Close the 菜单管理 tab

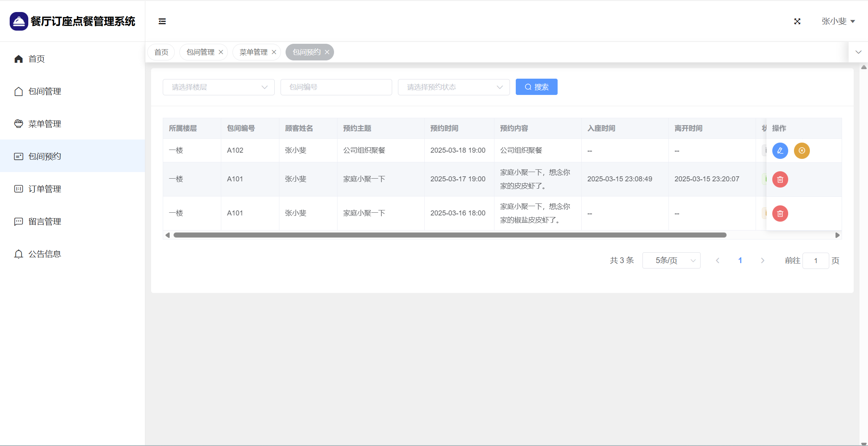pyautogui.click(x=274, y=52)
